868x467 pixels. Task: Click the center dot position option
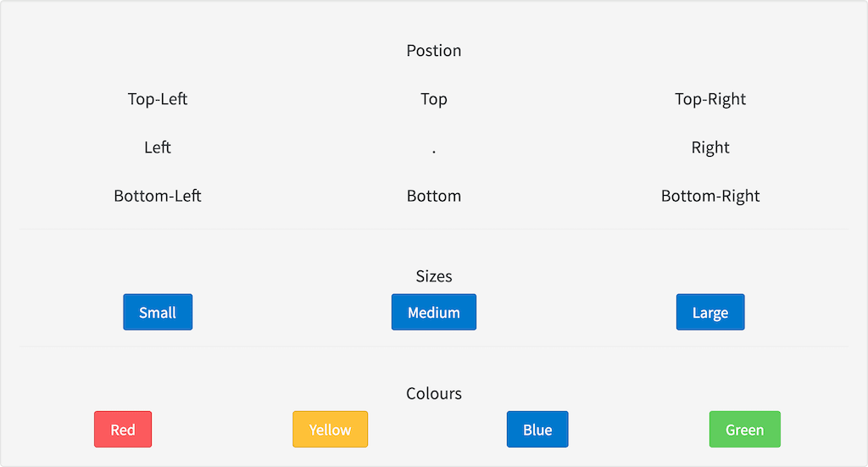coord(434,149)
